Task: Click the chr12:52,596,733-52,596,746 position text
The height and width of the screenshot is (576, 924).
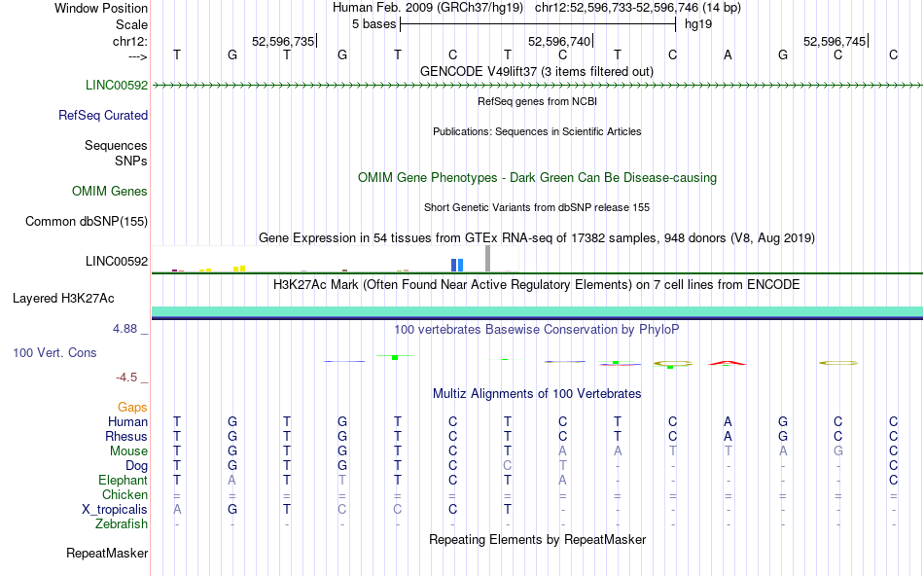Action: pos(638,8)
